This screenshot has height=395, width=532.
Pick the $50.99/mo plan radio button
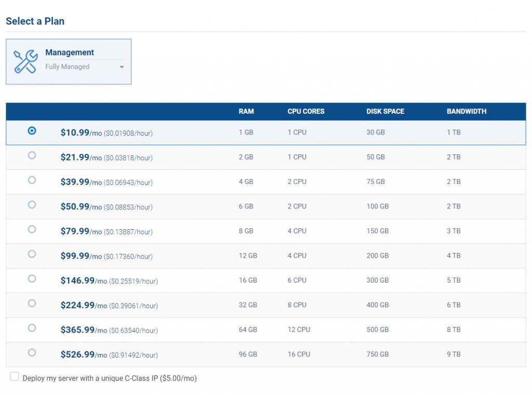click(32, 205)
